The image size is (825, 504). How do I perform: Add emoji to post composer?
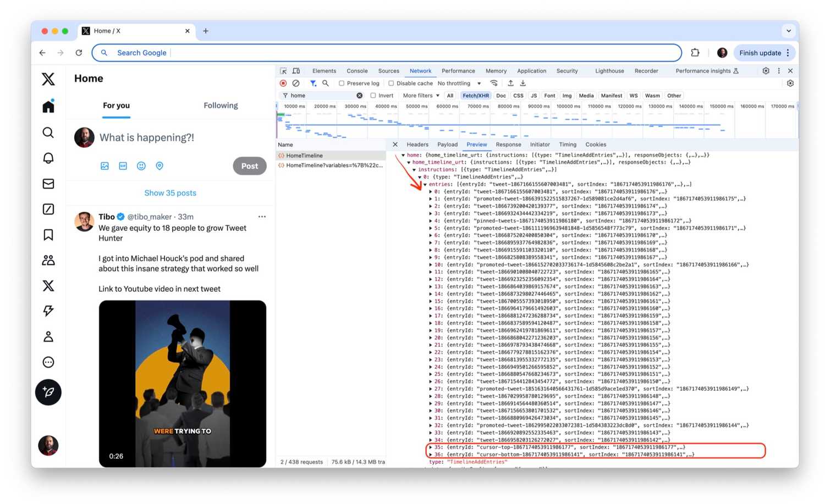[x=141, y=166]
